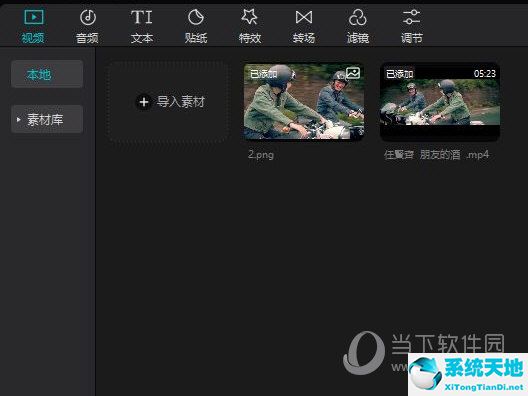
Task: Open the 视频 (Video) tab
Action: 33,26
